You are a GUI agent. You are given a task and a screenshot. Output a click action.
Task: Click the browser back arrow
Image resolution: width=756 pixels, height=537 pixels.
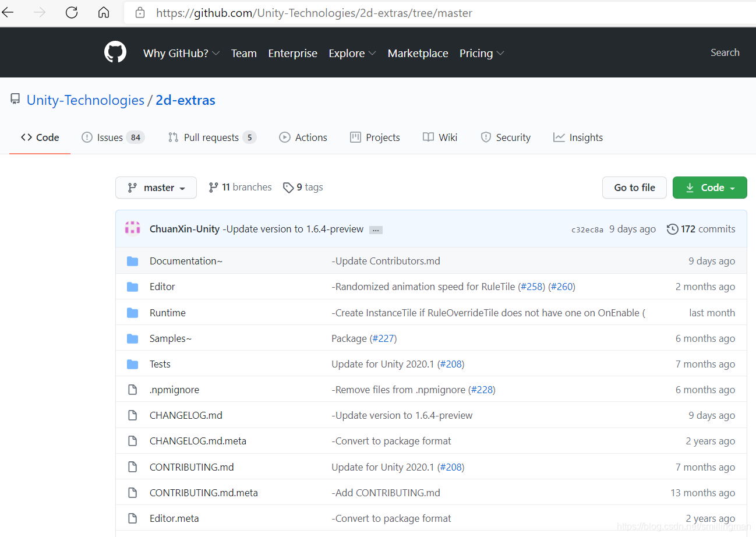(8, 12)
